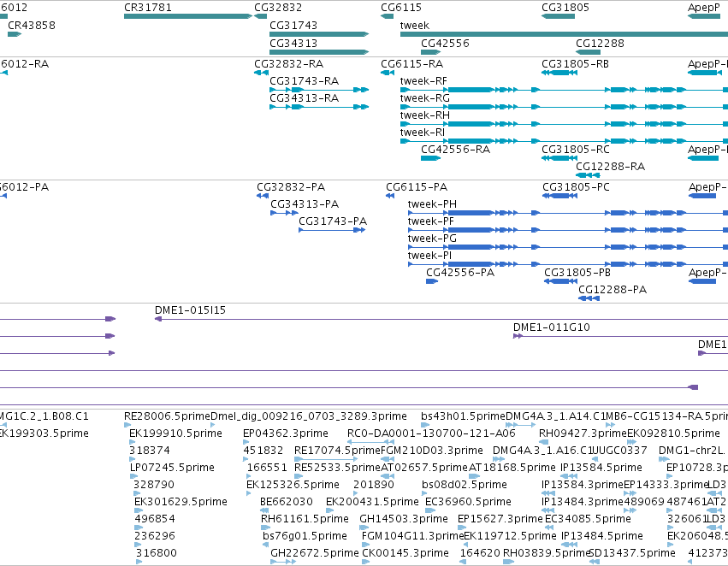Screen dimensions: 728x566
Task: Click the GH14503.3prime EST label
Action: pos(404,519)
